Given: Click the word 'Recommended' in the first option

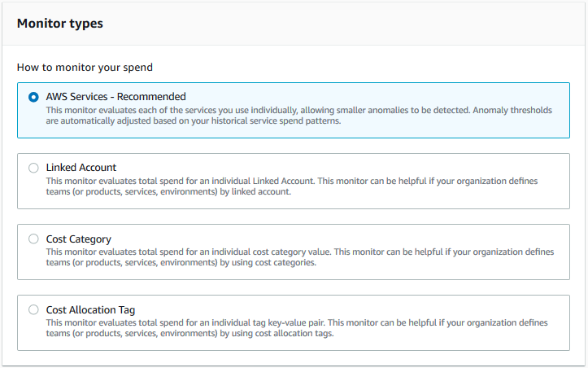Looking at the screenshot, I should point(151,97).
